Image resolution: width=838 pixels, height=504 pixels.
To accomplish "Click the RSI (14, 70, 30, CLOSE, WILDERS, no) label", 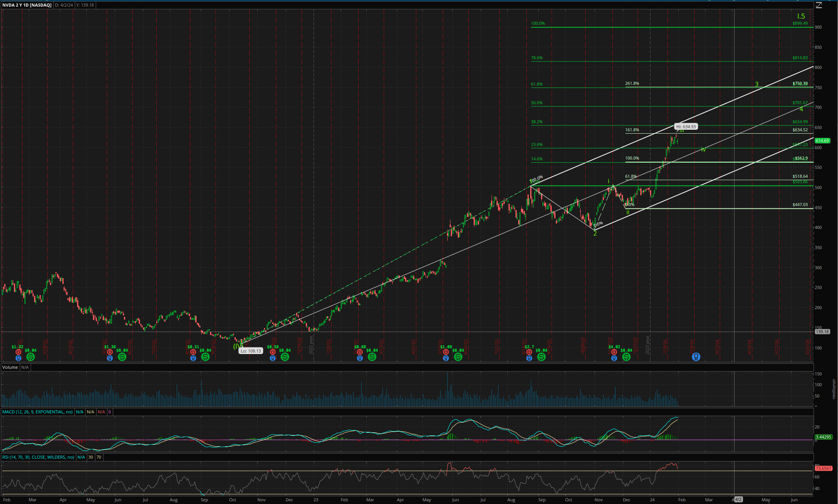I will click(38, 457).
